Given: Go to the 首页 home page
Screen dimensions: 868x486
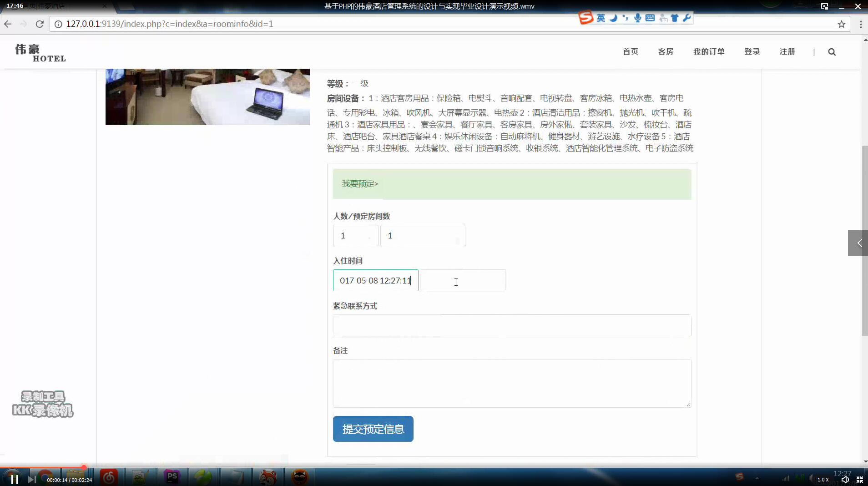Looking at the screenshot, I should (x=630, y=52).
